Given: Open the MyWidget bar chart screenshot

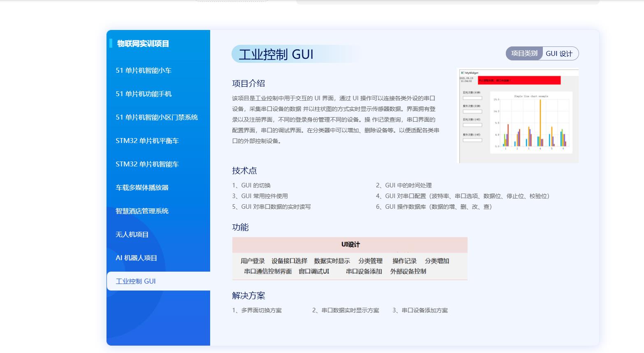Looking at the screenshot, I should click(517, 115).
